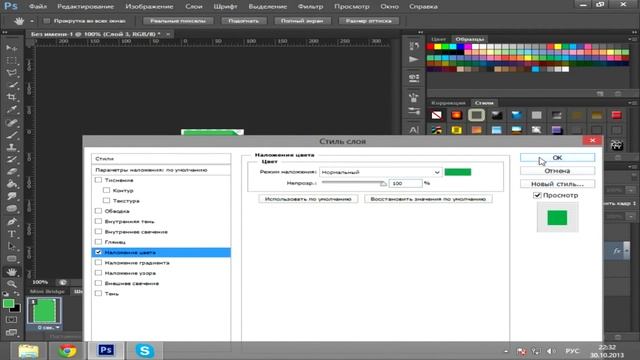Open the Образцы panel flyout menu

pos(632,39)
